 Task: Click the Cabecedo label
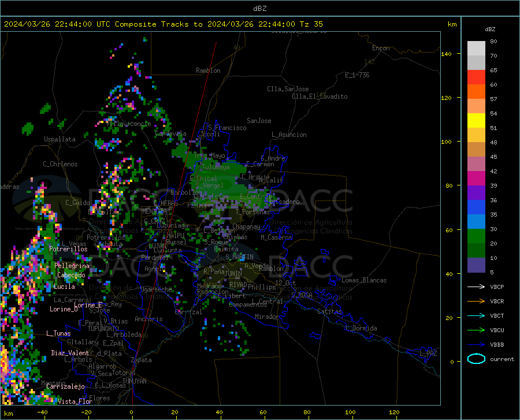71,275
